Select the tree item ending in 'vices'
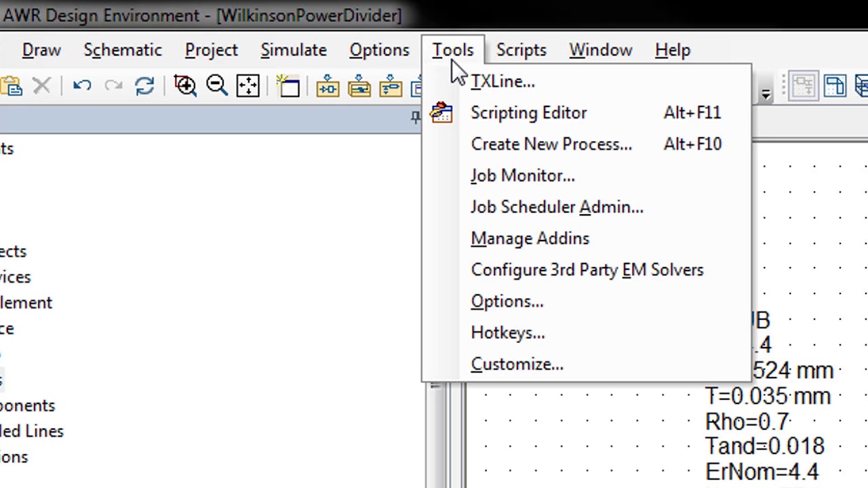868x488 pixels. (x=15, y=277)
